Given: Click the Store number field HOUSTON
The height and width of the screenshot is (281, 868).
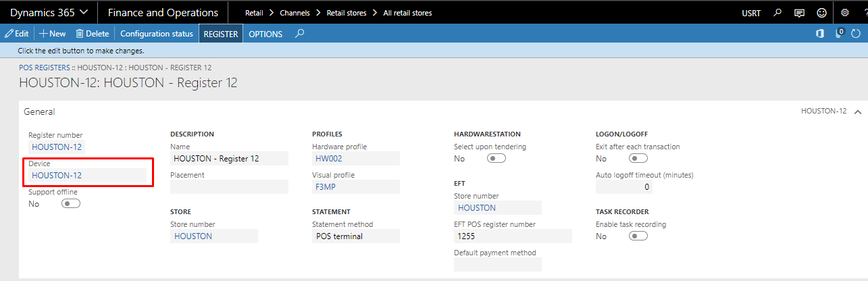Looking at the screenshot, I should 214,236.
